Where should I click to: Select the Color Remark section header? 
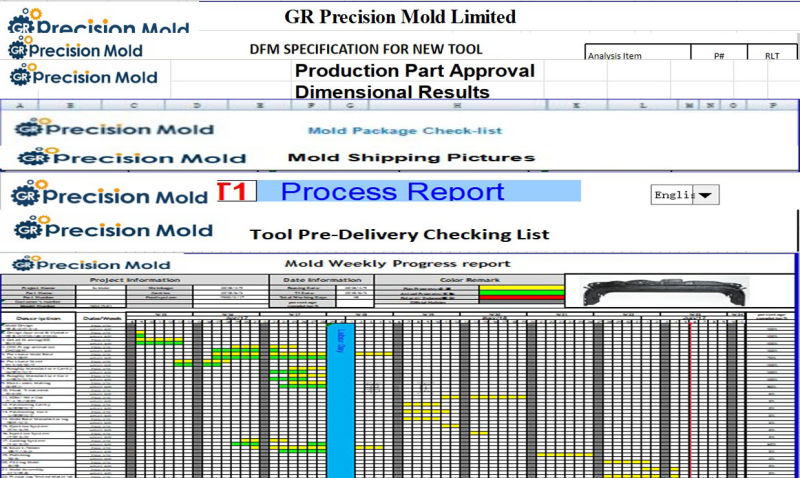click(469, 280)
